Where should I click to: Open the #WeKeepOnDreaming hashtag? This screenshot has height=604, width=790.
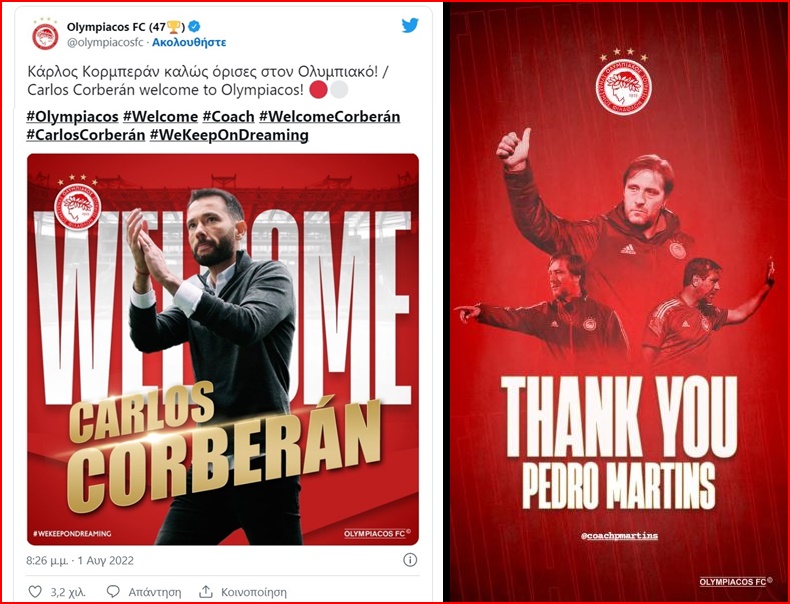(229, 135)
